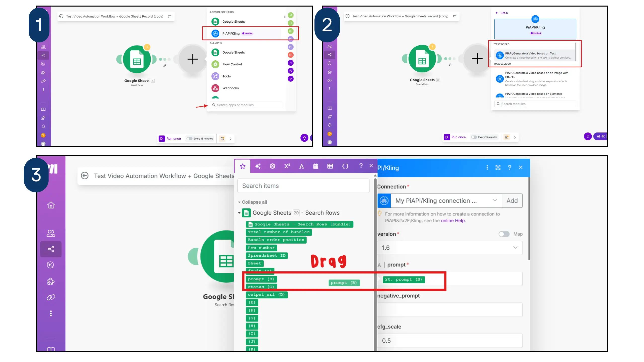Open the three-dot More icon in panel 3's sidebar

(x=51, y=313)
